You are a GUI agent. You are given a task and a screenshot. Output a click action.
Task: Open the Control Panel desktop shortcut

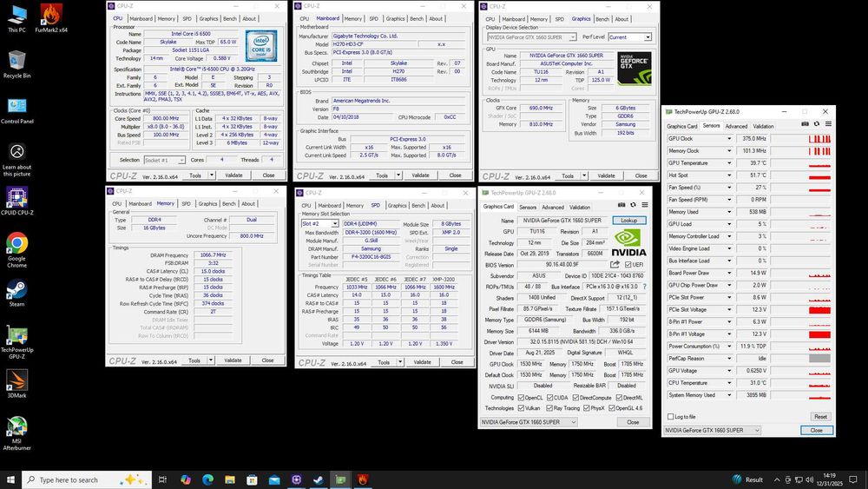coord(16,109)
